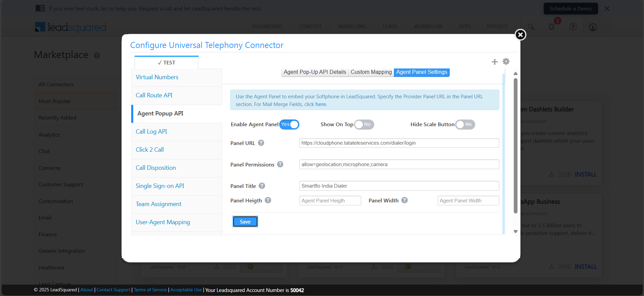This screenshot has height=296, width=644.
Task: Click the About footer link
Action: point(87,290)
